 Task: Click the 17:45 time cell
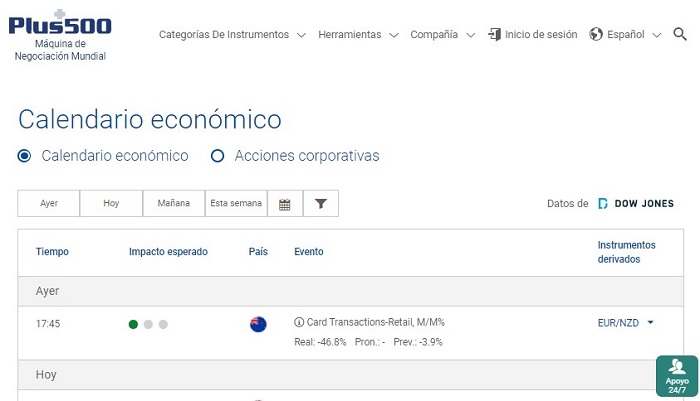[48, 323]
